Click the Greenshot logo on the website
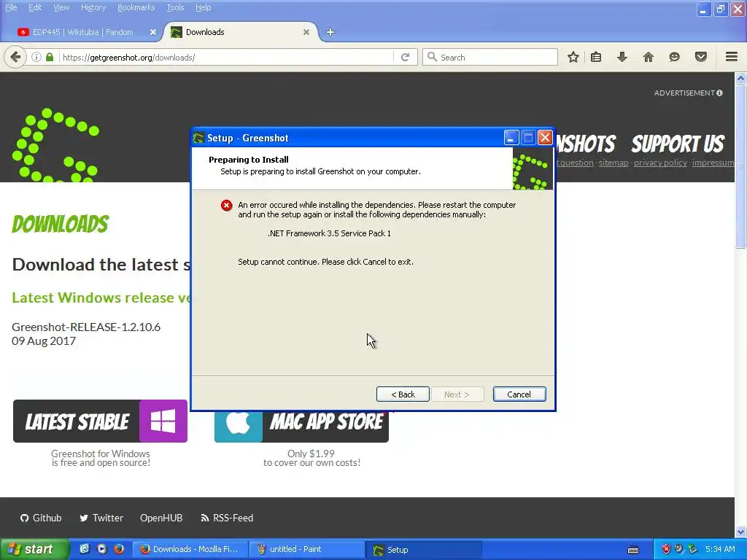747x560 pixels. pos(55,145)
